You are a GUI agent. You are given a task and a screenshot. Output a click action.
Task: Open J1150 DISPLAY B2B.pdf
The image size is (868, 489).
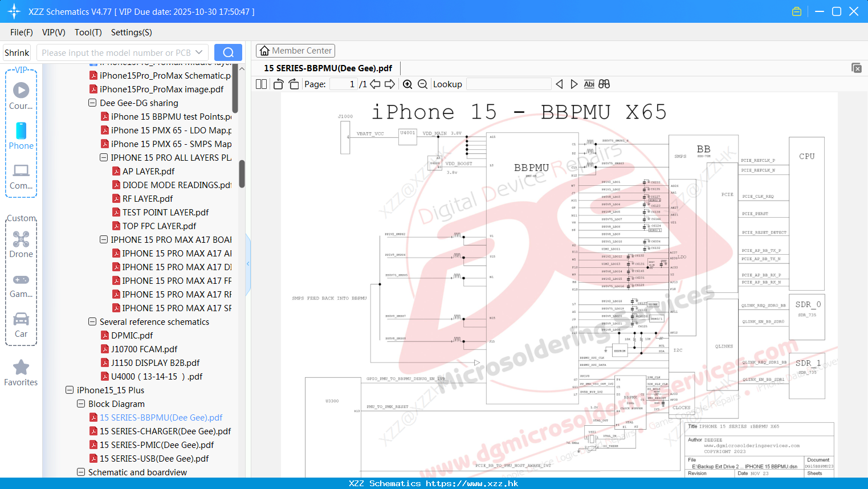coord(150,363)
